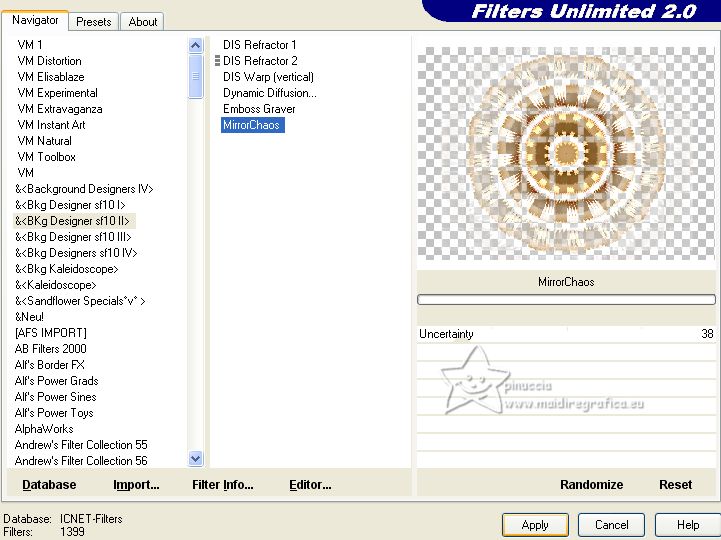Click the mandala preview image
This screenshot has height=540, width=721.
(x=566, y=154)
